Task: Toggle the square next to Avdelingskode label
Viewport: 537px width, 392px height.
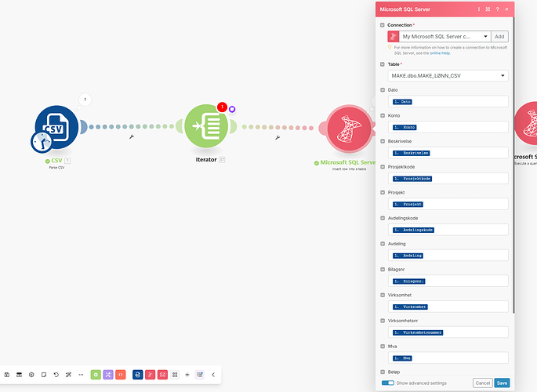Action: [383, 218]
